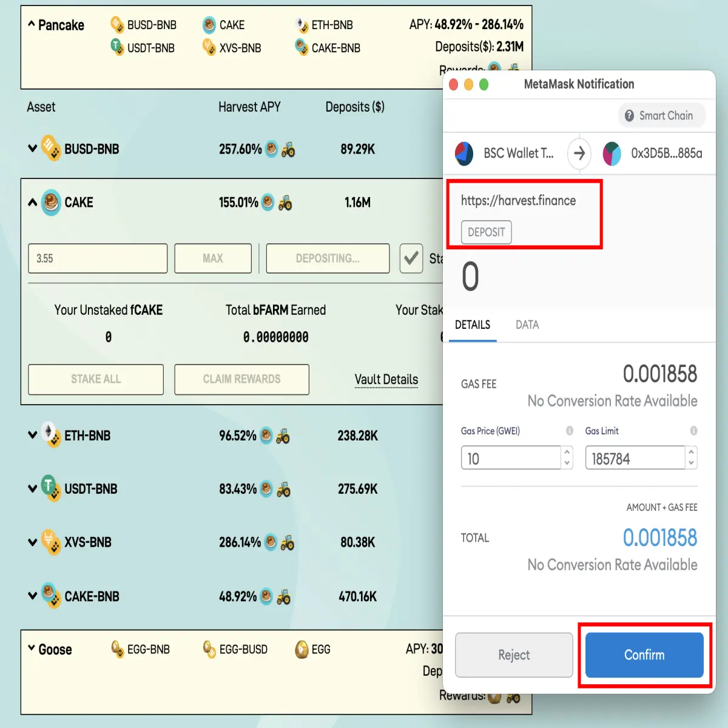Click the Deposits ($) column header
This screenshot has height=728, width=728.
tap(355, 107)
